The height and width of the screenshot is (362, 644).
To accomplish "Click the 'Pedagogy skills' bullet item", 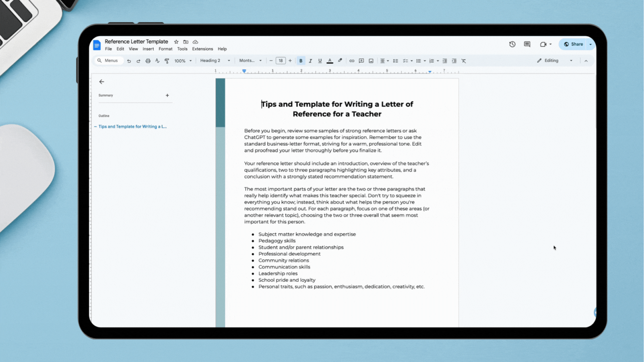I will [x=277, y=241].
